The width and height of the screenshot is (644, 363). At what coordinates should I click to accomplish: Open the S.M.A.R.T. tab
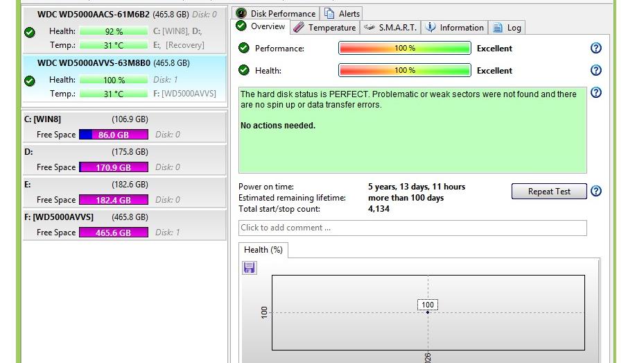[x=390, y=28]
